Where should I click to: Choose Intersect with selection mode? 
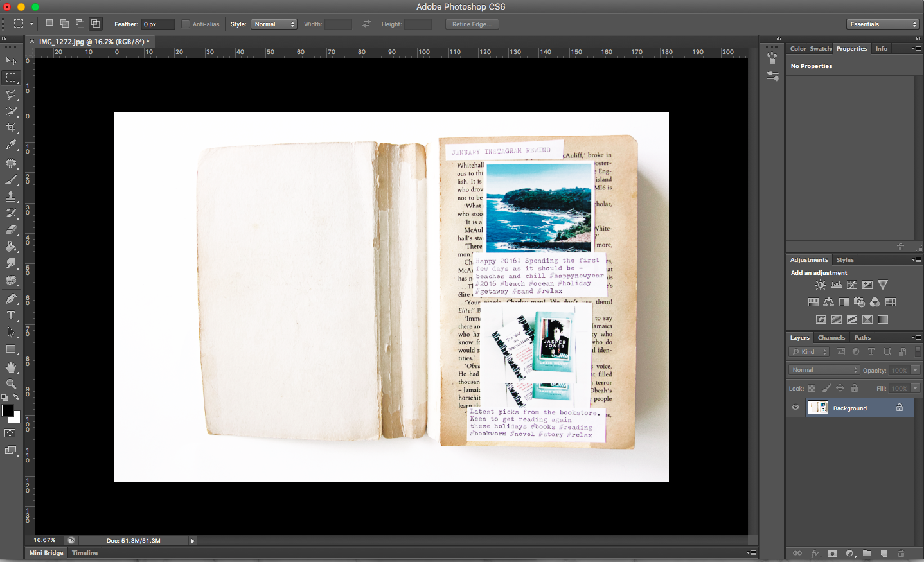95,24
